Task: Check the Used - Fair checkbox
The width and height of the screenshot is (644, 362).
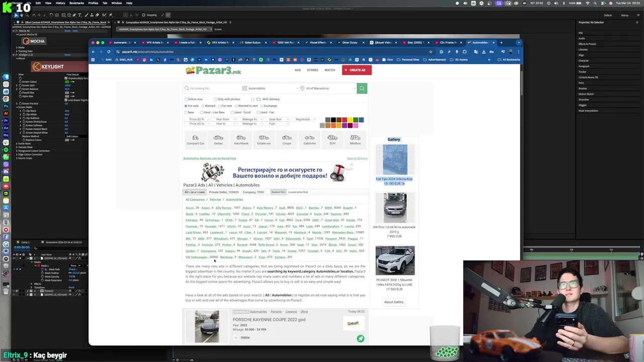Action: [258, 112]
